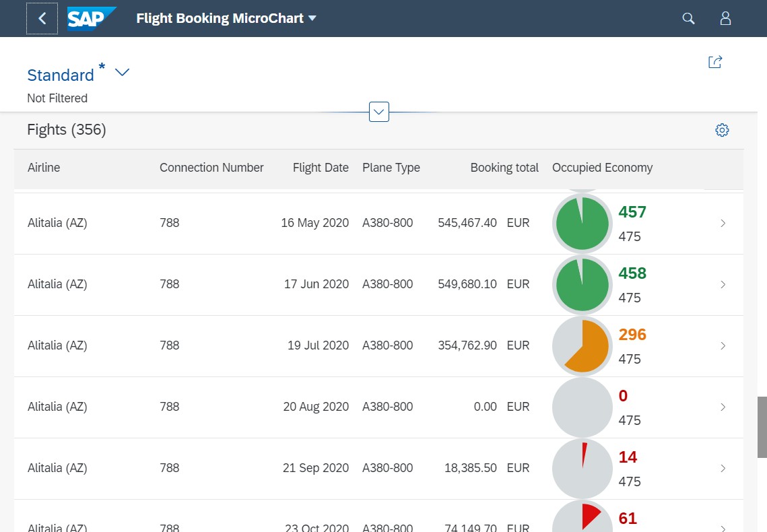The width and height of the screenshot is (767, 532).
Task: Expand the Standard variant selector chevron
Action: click(121, 72)
